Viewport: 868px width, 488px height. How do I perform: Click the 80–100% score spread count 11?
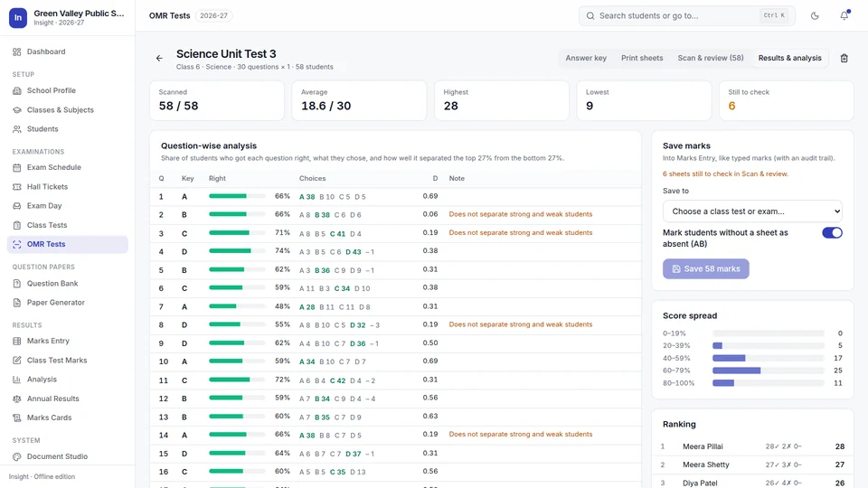[837, 383]
